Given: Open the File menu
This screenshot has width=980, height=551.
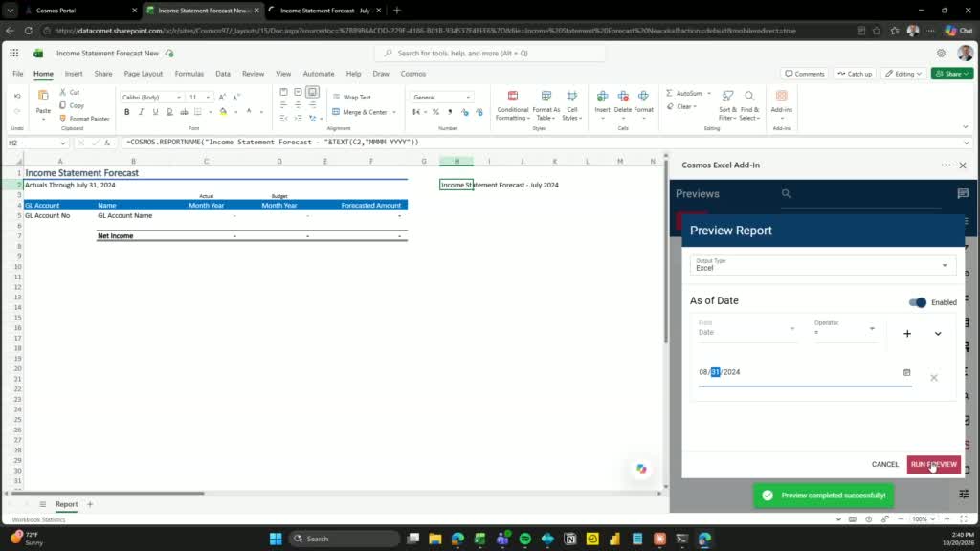Looking at the screenshot, I should coord(17,74).
